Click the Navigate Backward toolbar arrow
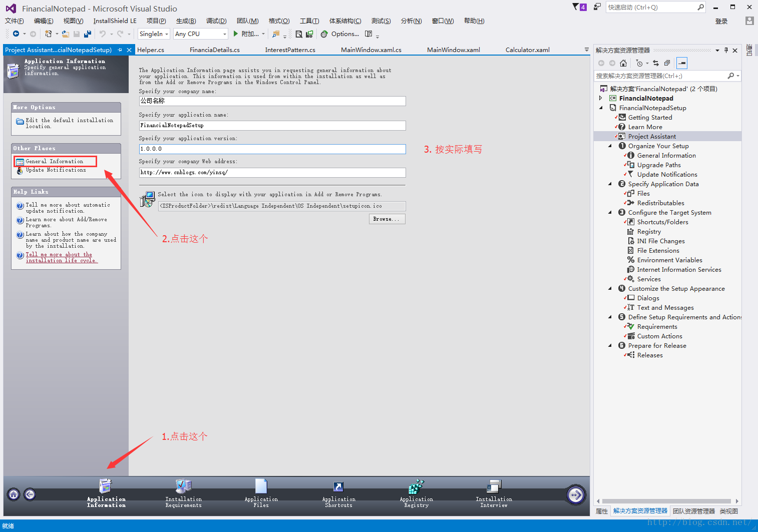758x532 pixels. click(x=16, y=34)
